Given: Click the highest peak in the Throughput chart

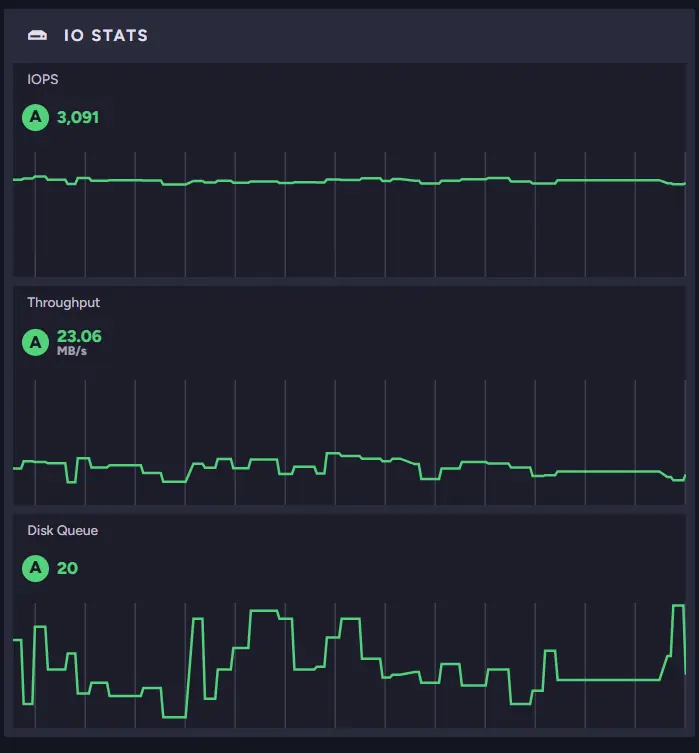Looking at the screenshot, I should [334, 454].
